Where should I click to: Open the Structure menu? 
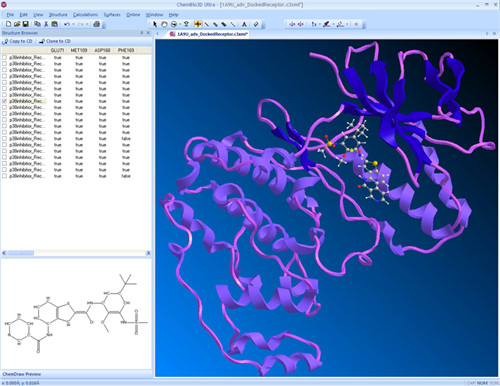point(58,15)
